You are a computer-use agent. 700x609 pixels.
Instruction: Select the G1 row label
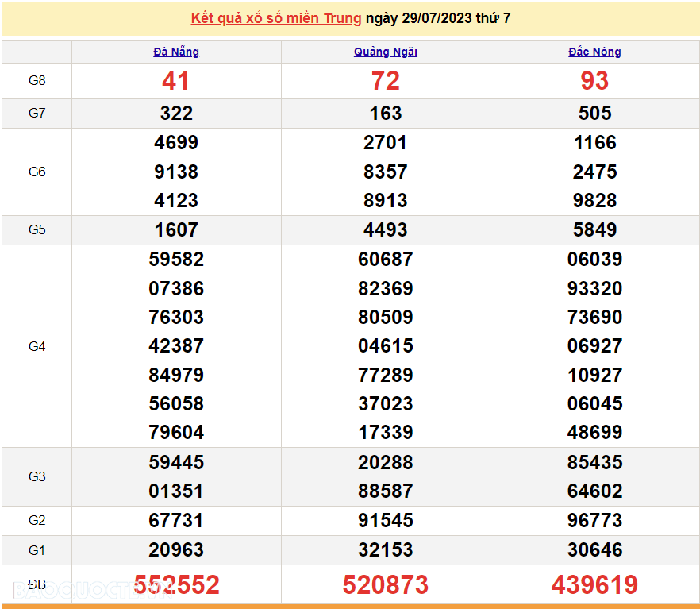[37, 549]
